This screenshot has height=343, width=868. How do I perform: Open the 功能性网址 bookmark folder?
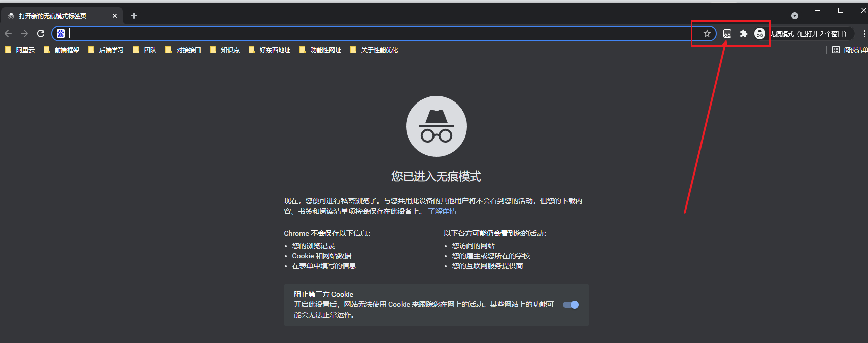[x=320, y=50]
